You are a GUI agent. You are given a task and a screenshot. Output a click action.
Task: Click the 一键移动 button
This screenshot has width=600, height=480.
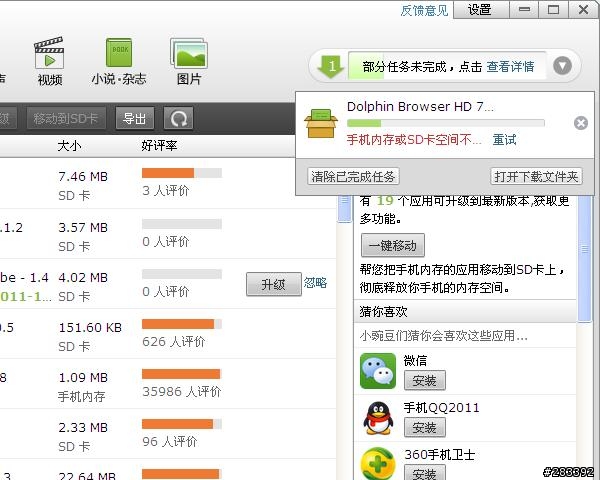click(393, 245)
